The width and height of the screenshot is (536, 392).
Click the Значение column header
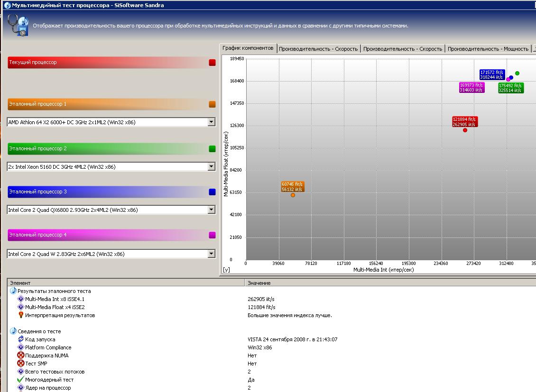click(390, 283)
